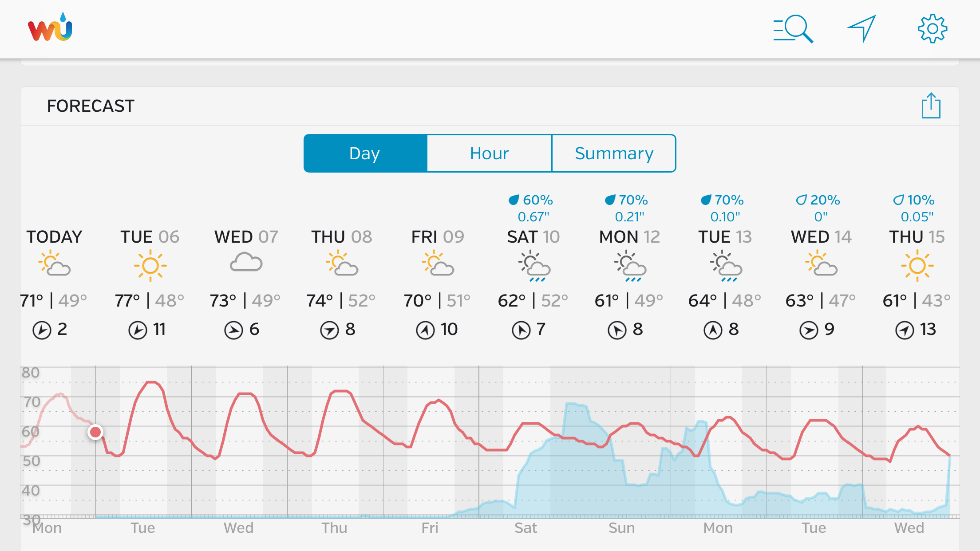The width and height of the screenshot is (980, 551).
Task: Tap the Sat label on chart axis
Action: coord(526,528)
